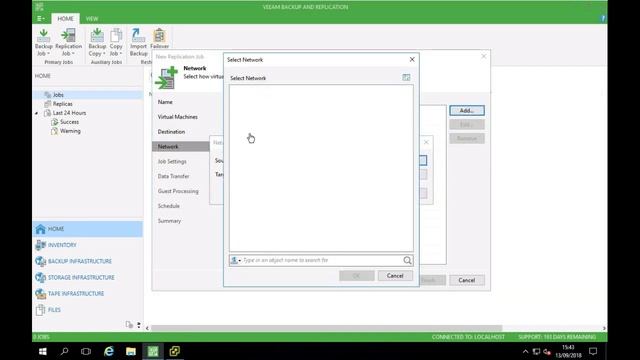Click the Add... button in wizard
640x360 pixels.
click(x=467, y=111)
